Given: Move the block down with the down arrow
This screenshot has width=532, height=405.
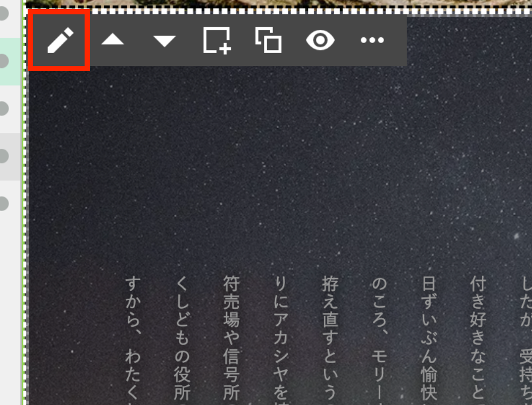Looking at the screenshot, I should pyautogui.click(x=164, y=40).
